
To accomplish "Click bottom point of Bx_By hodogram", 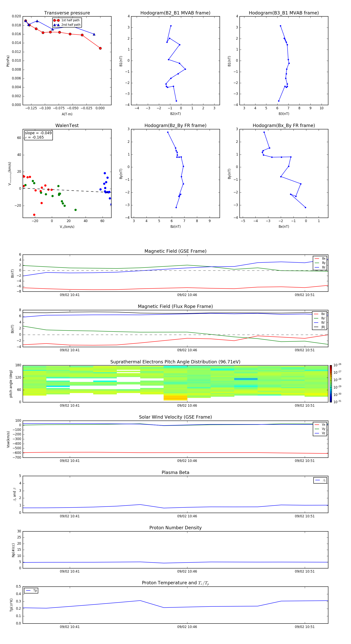I will click(305, 207).
